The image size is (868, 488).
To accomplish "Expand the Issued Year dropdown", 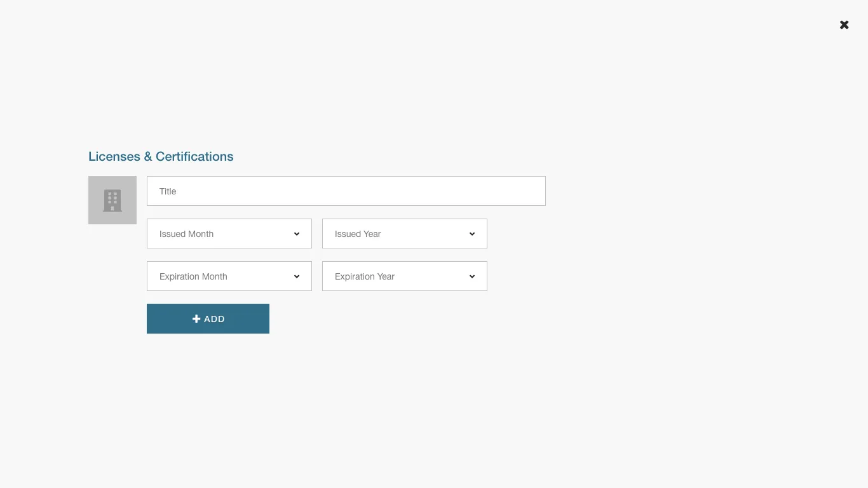I will [404, 234].
